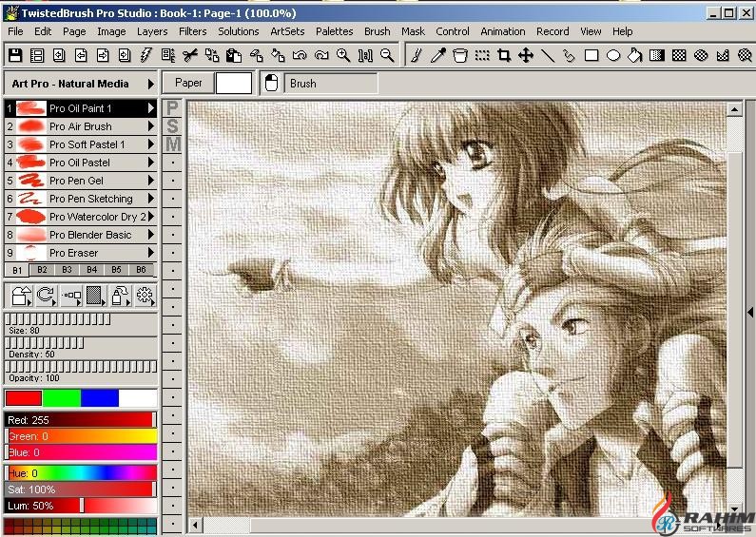
Task: Open brush effects gear icon button
Action: 145,295
